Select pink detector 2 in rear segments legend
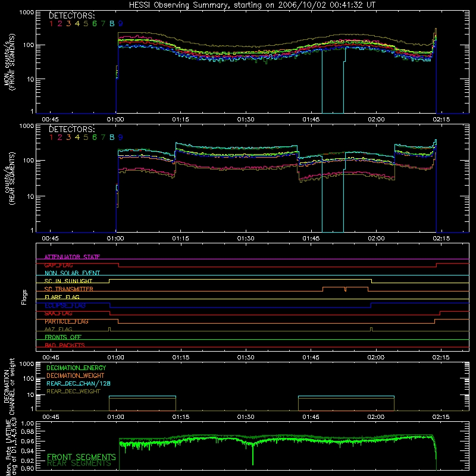The width and height of the screenshot is (476, 476). [60, 137]
